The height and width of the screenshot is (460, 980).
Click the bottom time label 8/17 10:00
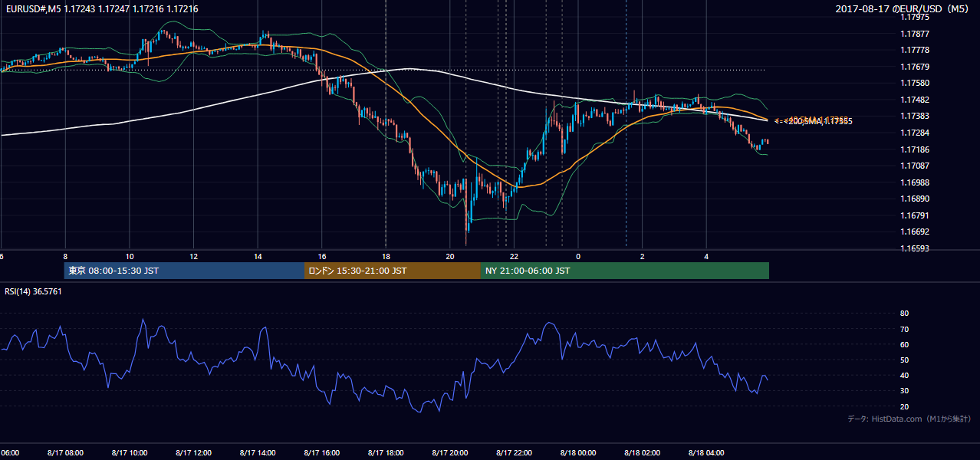pyautogui.click(x=129, y=453)
